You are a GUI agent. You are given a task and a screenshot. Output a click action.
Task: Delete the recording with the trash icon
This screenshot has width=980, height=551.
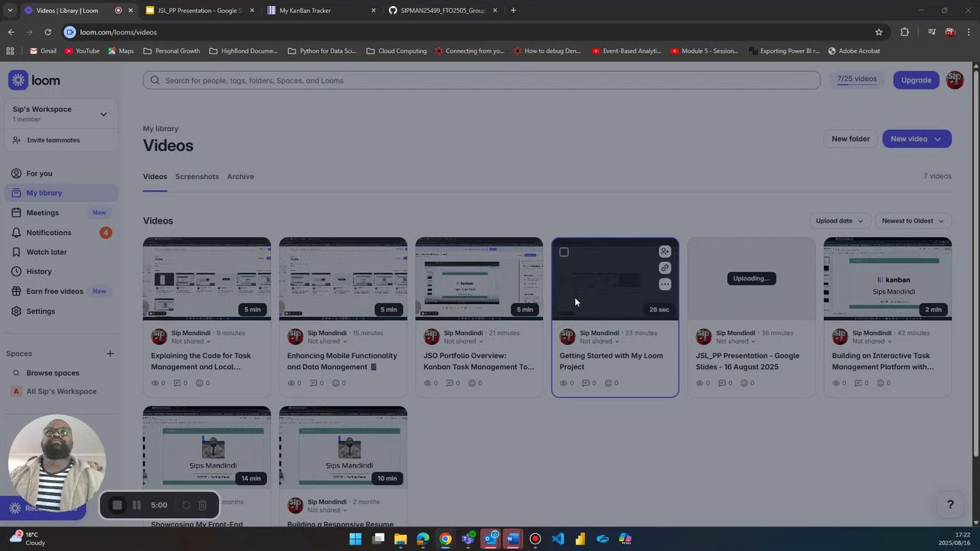point(202,505)
